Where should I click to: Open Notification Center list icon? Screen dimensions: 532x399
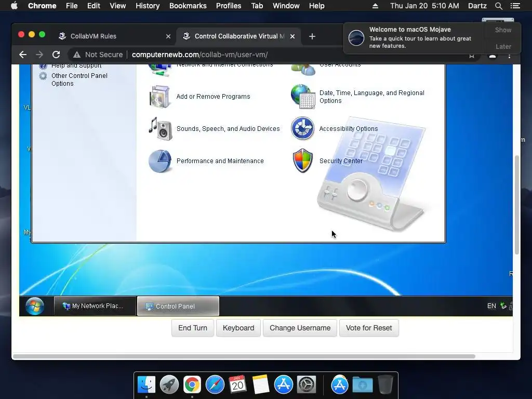pyautogui.click(x=515, y=6)
